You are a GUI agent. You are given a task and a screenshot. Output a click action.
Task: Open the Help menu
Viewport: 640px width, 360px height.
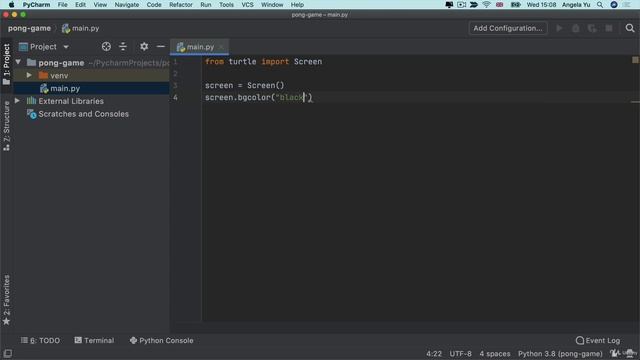pyautogui.click(x=297, y=5)
